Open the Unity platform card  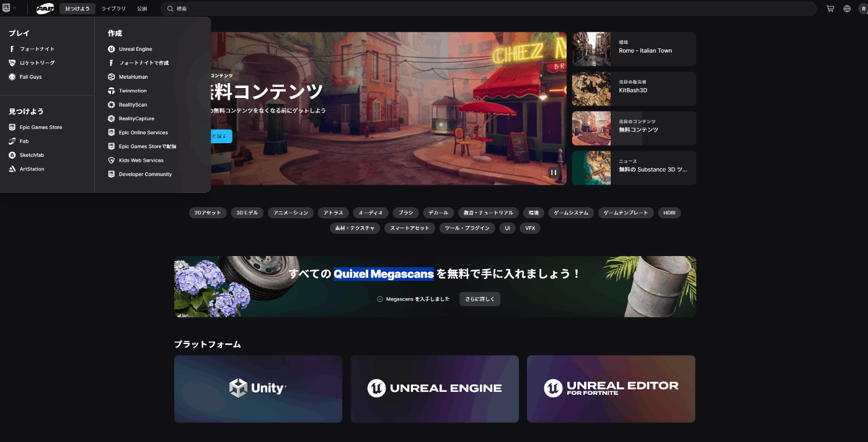(258, 389)
